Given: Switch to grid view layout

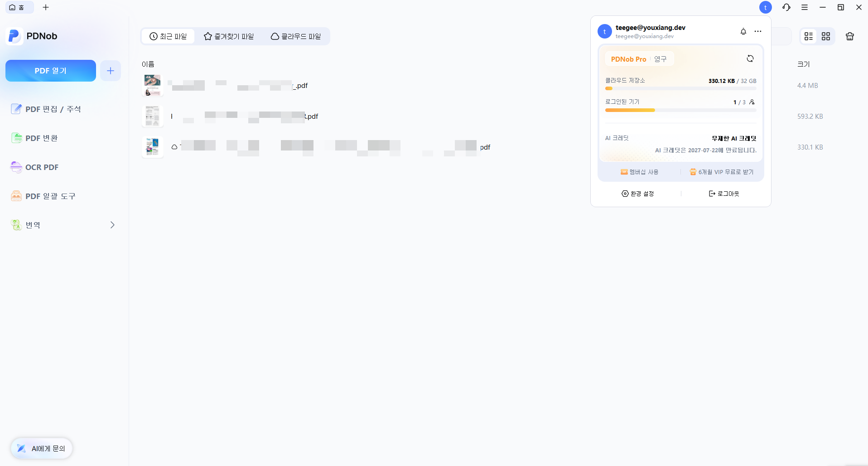Looking at the screenshot, I should click(826, 36).
